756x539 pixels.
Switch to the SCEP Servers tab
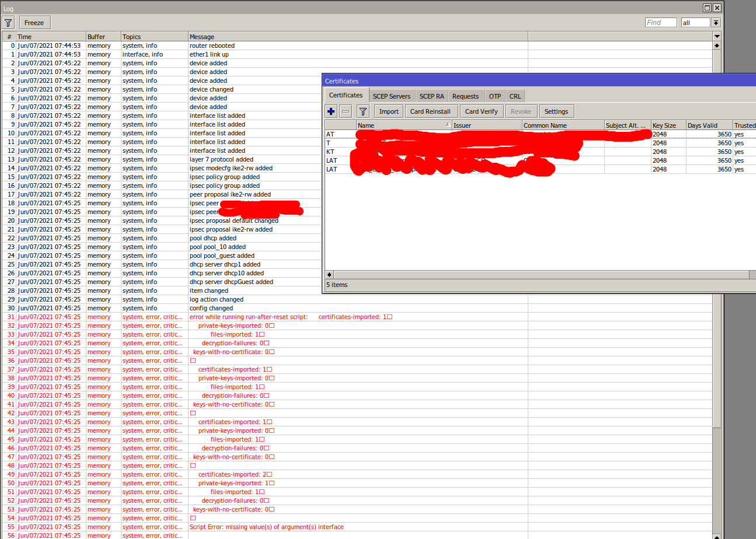392,96
